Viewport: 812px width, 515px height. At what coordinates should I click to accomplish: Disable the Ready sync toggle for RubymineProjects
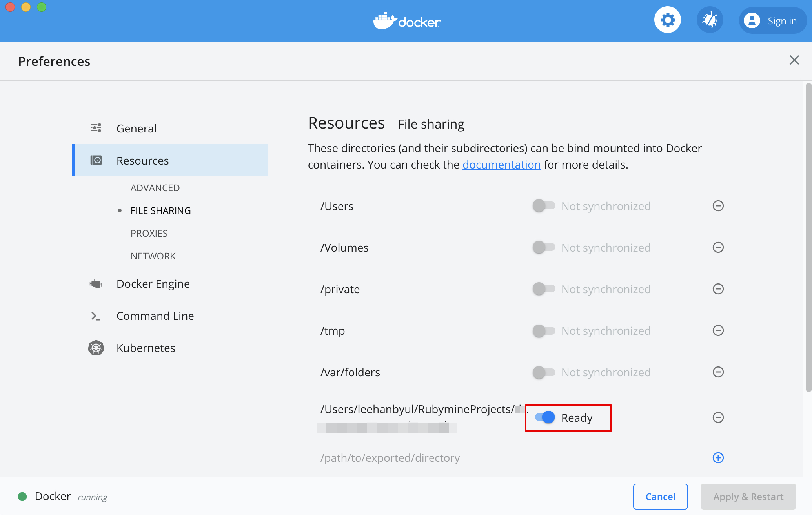tap(545, 417)
